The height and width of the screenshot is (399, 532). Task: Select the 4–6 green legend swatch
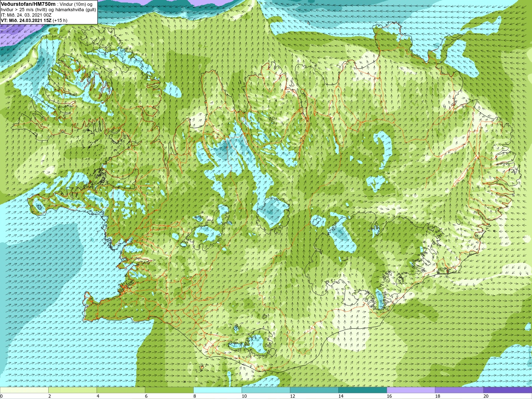121,390
